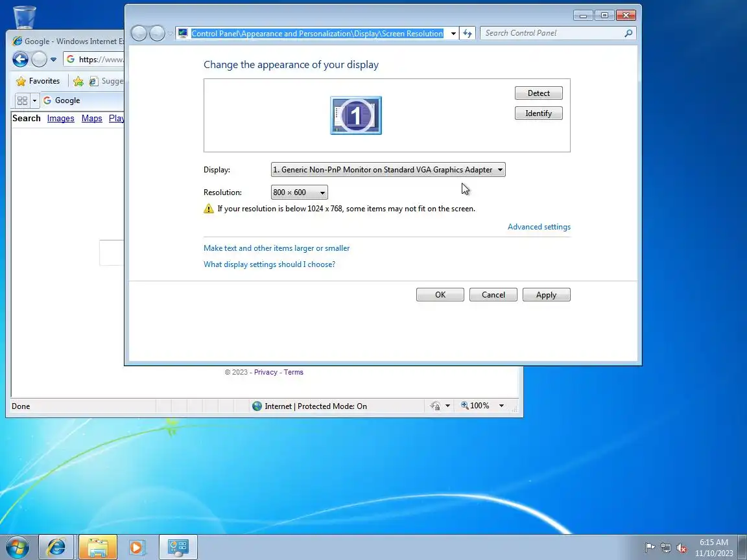Click the Identify button
747x560 pixels.
tap(538, 113)
